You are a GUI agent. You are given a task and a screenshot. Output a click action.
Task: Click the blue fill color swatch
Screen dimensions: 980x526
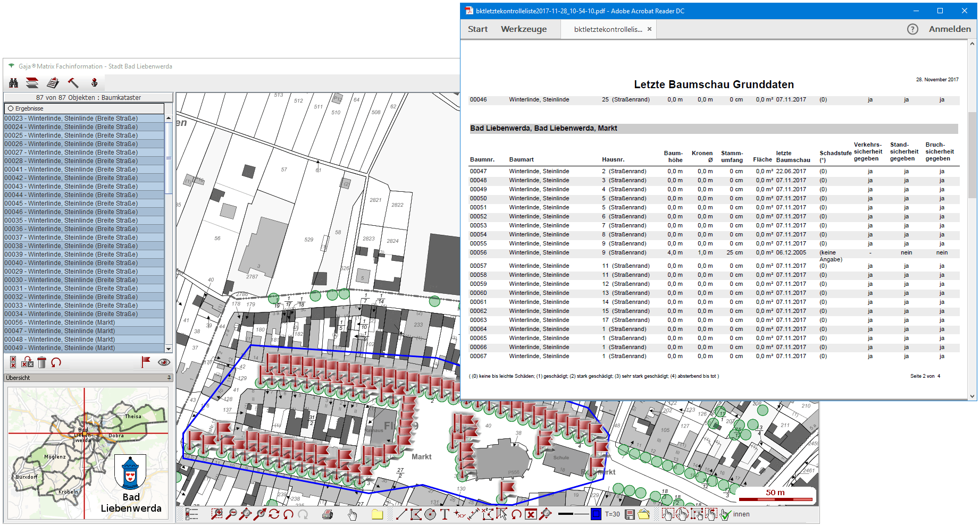click(x=596, y=514)
